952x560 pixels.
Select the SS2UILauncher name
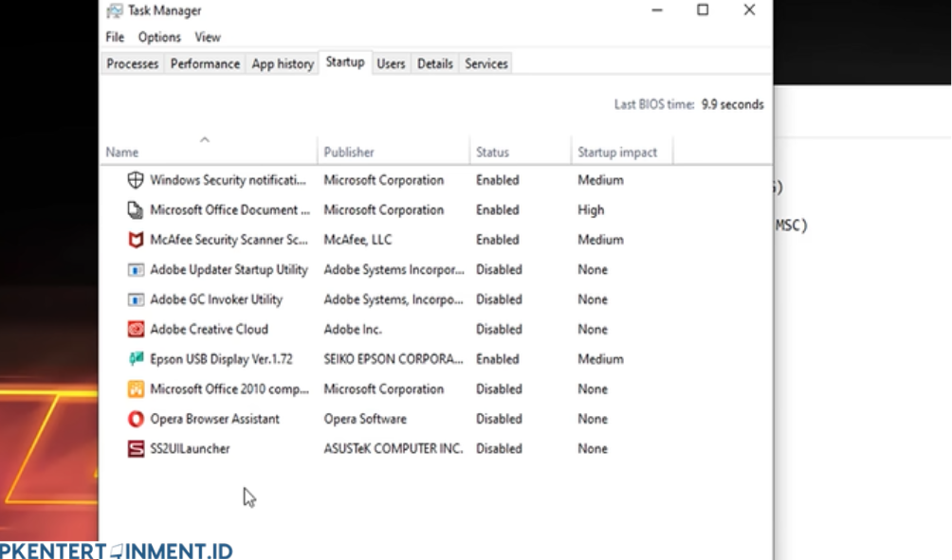[190, 448]
